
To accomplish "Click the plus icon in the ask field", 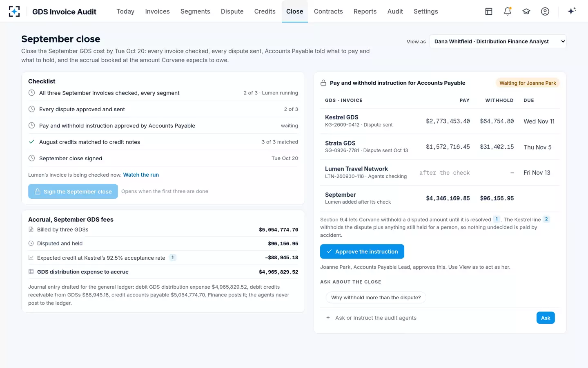I will 328,318.
